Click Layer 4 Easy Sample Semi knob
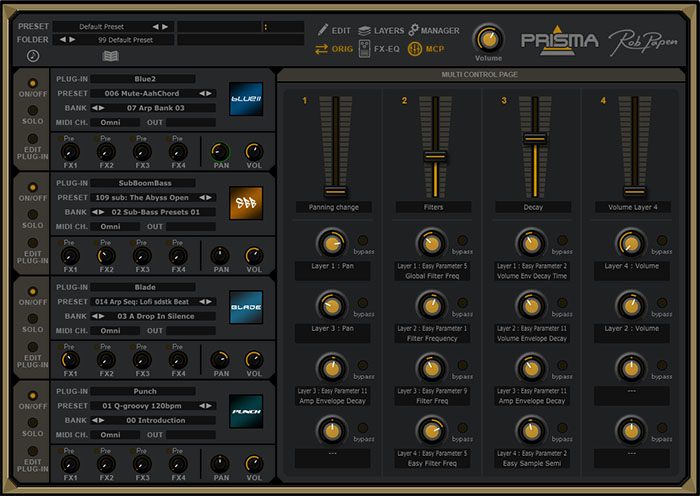700x496 pixels. tap(531, 431)
